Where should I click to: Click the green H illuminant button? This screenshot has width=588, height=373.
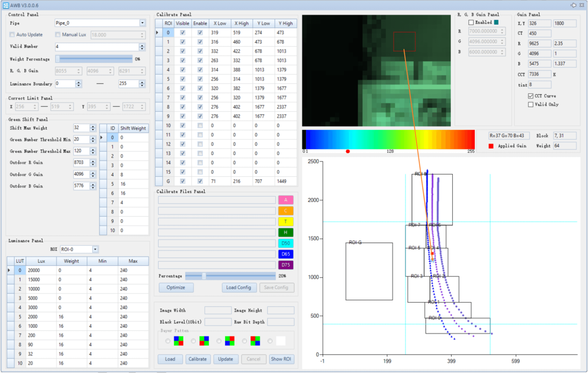tap(286, 232)
